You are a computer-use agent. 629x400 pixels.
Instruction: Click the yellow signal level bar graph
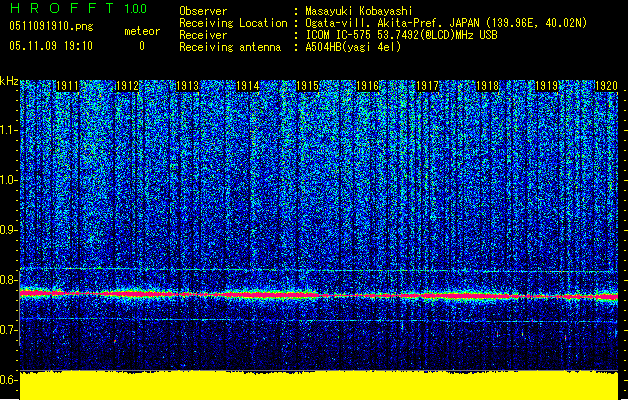[x=319, y=386]
